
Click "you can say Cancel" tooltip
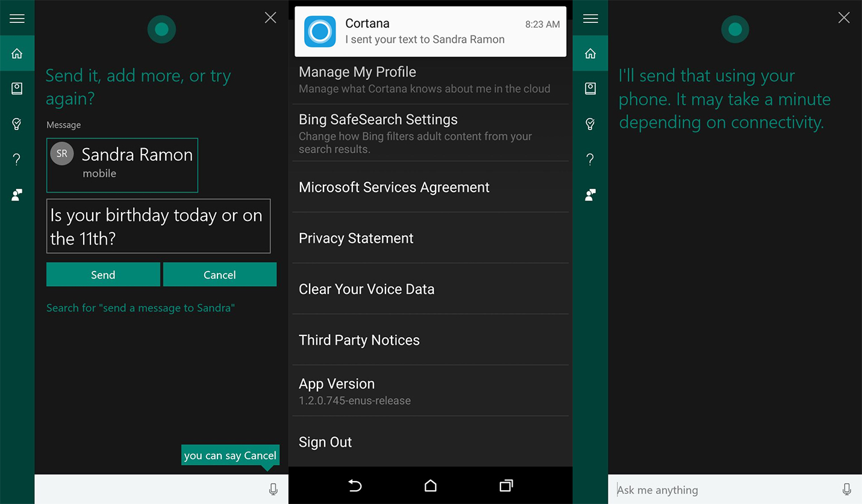click(230, 455)
